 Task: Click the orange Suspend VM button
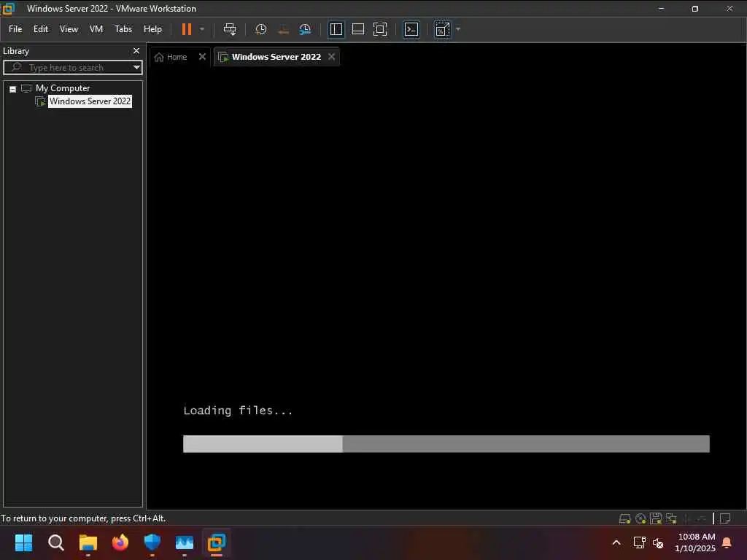[x=186, y=29]
